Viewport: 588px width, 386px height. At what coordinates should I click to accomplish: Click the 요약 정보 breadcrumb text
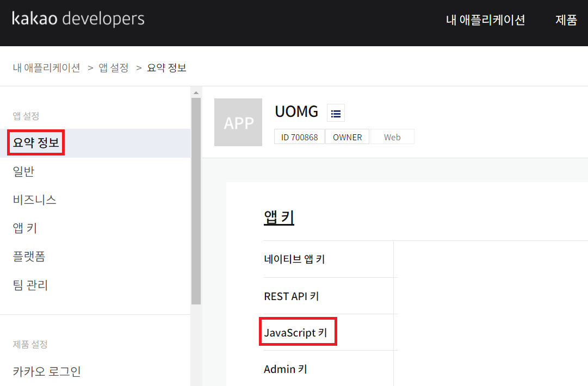166,68
